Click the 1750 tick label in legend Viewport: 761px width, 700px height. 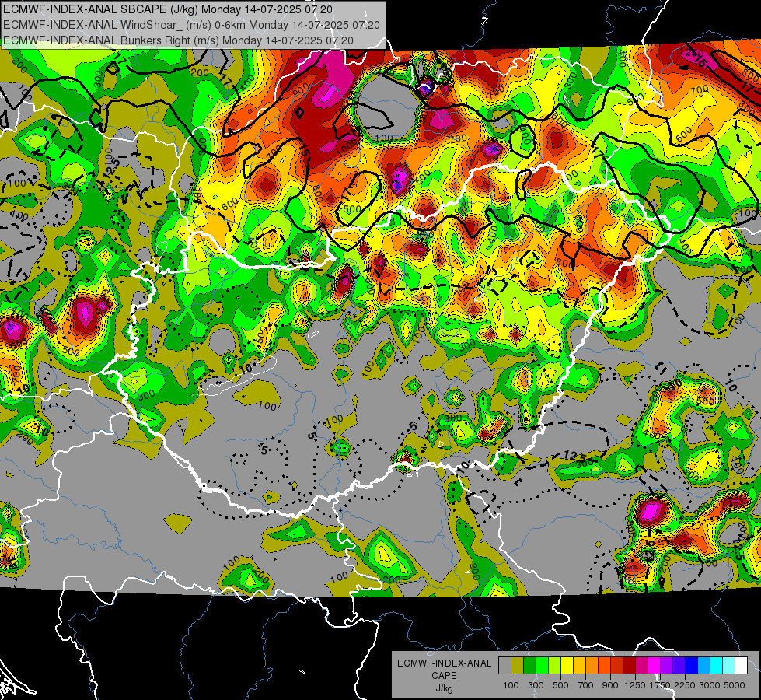660,685
